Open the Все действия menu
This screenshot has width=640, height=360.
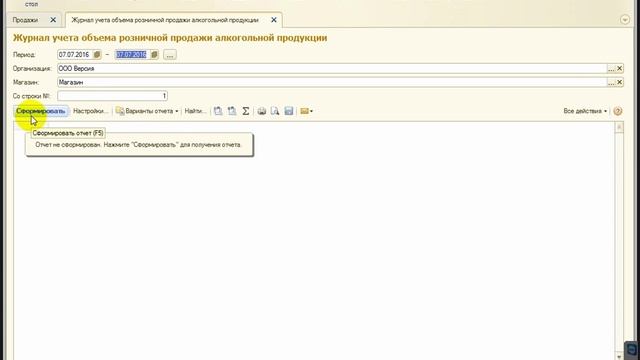(585, 111)
